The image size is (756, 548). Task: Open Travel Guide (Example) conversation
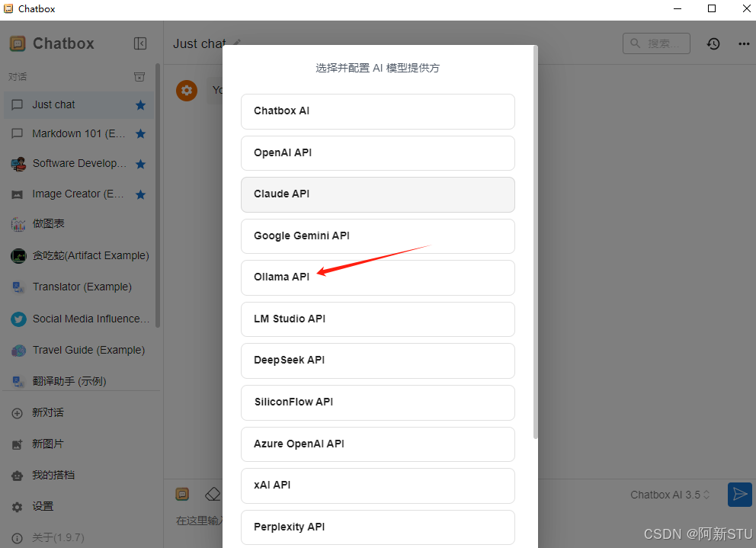tap(79, 351)
